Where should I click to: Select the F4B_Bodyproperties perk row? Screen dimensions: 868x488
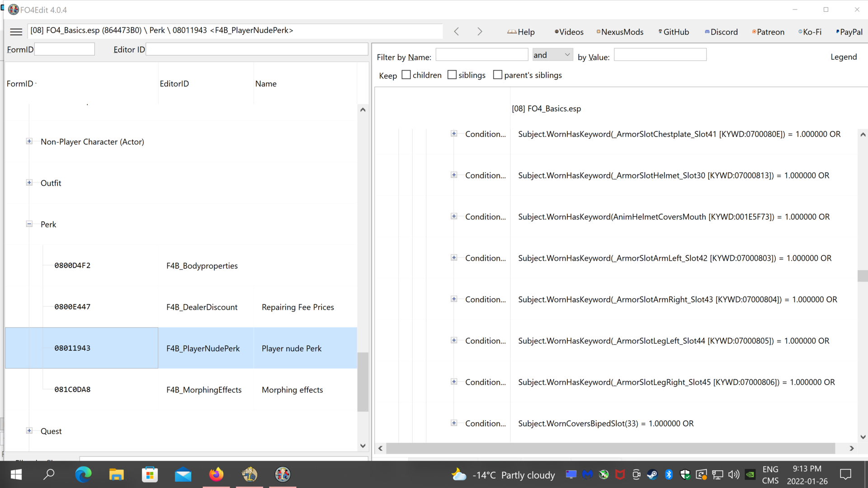[x=181, y=266]
